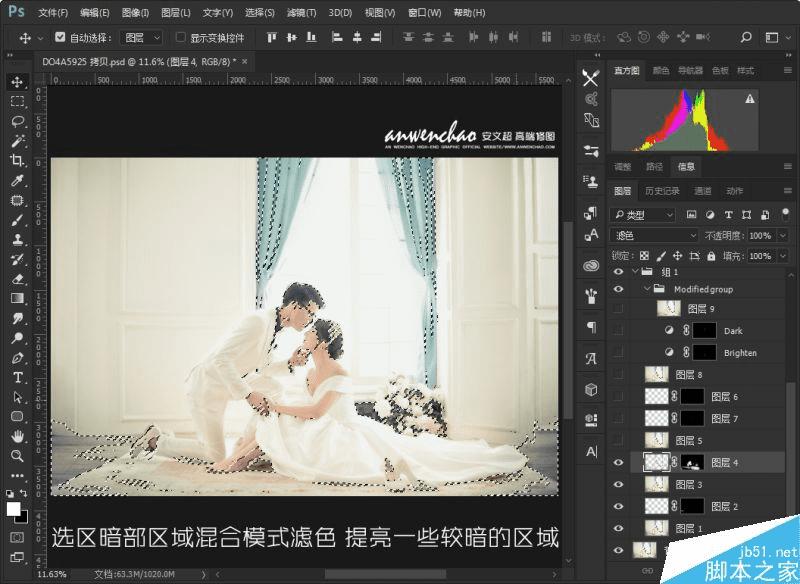The width and height of the screenshot is (800, 584).
Task: Hide the 组 1 group
Action: pyautogui.click(x=618, y=272)
